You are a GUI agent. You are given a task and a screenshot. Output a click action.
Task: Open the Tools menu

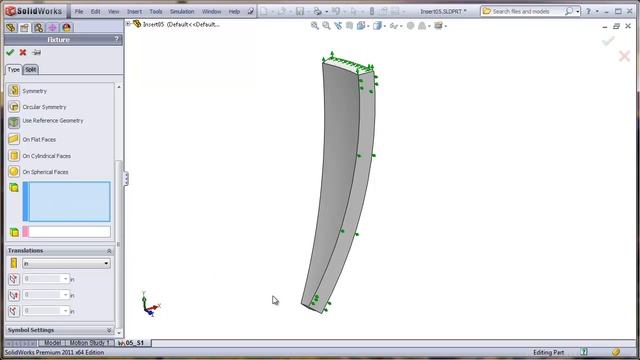[x=156, y=11]
